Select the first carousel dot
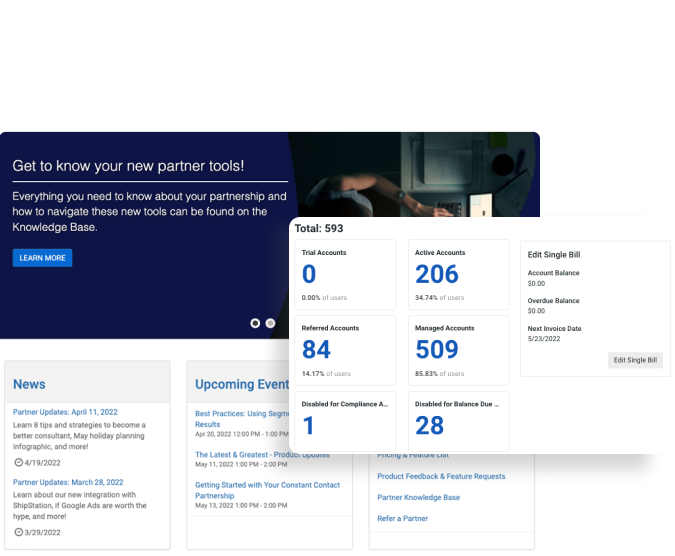 click(x=255, y=323)
